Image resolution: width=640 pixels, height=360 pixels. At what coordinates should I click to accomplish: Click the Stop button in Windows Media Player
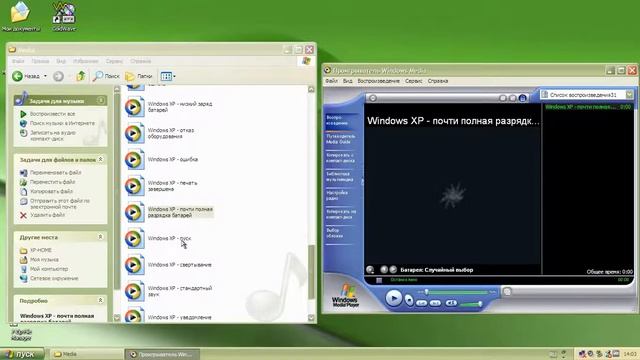pyautogui.click(x=409, y=301)
